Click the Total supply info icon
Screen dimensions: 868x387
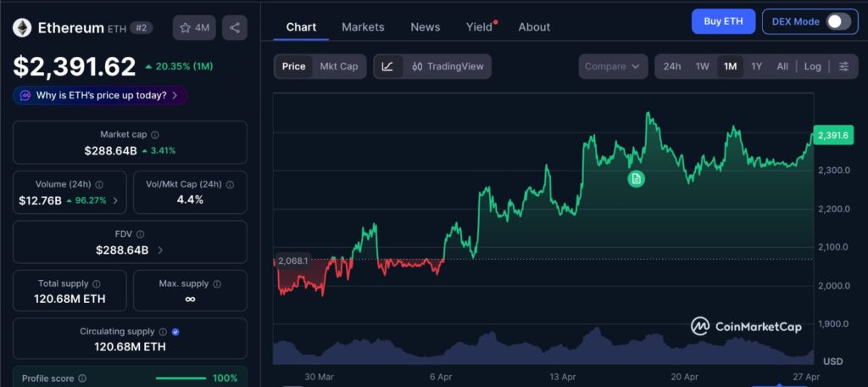pos(97,283)
